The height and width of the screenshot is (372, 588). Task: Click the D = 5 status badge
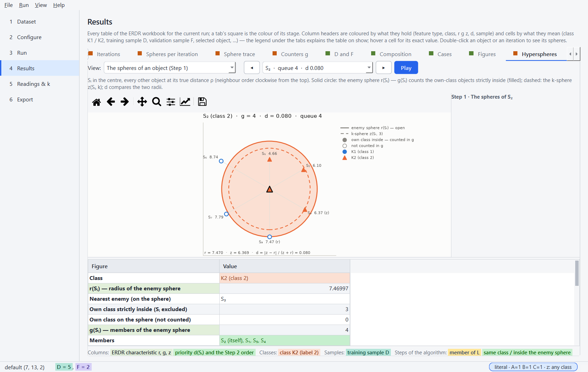pyautogui.click(x=64, y=367)
